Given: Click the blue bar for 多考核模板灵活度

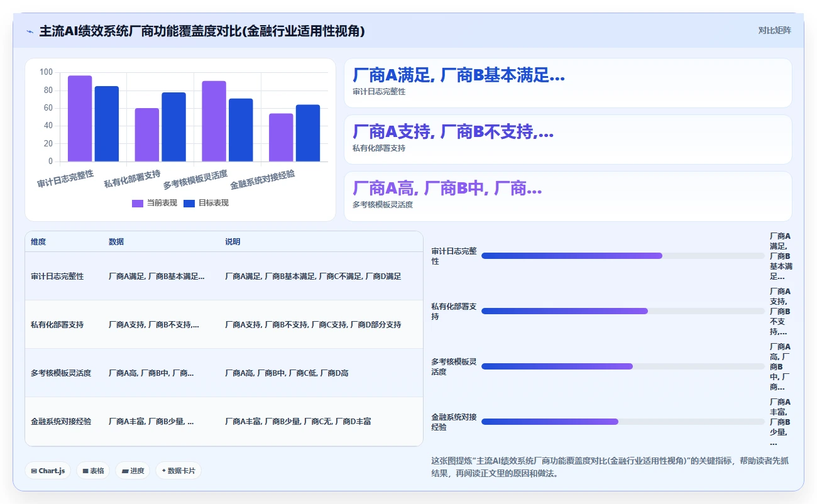Looking at the screenshot, I should click(x=241, y=130).
